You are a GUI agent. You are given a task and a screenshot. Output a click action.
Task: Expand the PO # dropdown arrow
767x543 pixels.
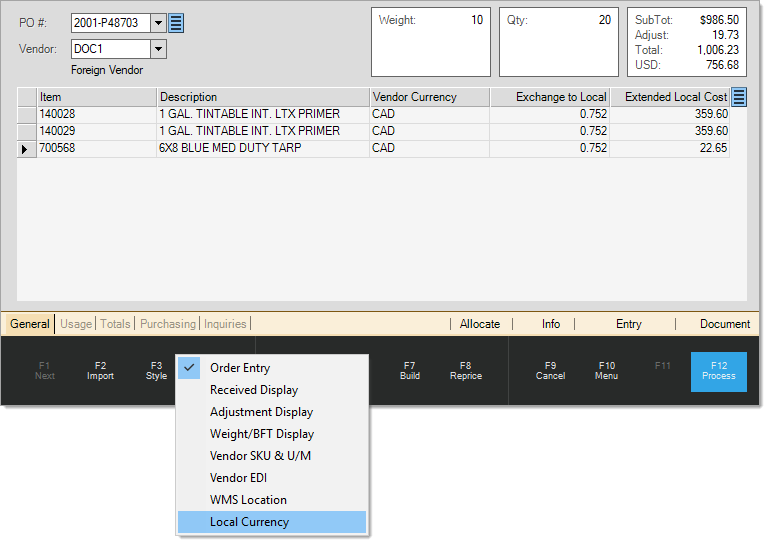pos(158,23)
